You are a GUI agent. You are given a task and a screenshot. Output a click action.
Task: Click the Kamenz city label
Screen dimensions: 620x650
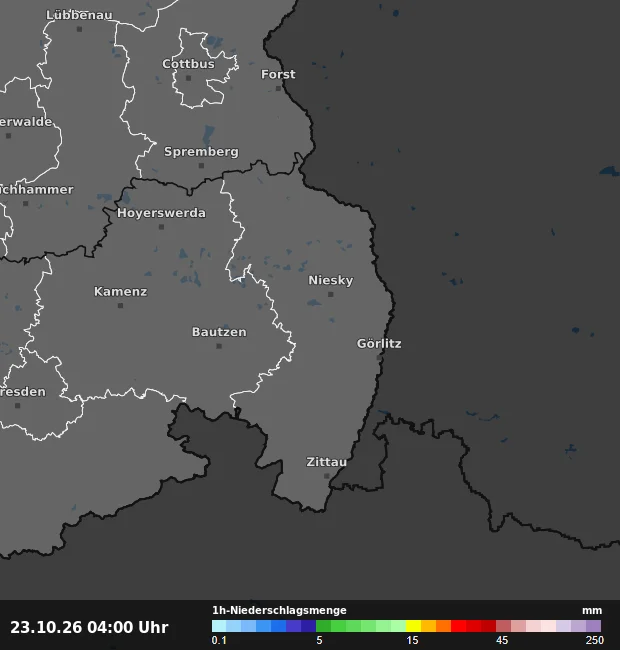[x=121, y=291]
